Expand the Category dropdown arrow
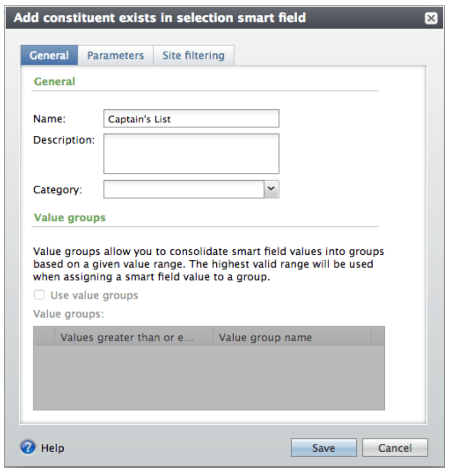453x476 pixels. (x=271, y=189)
